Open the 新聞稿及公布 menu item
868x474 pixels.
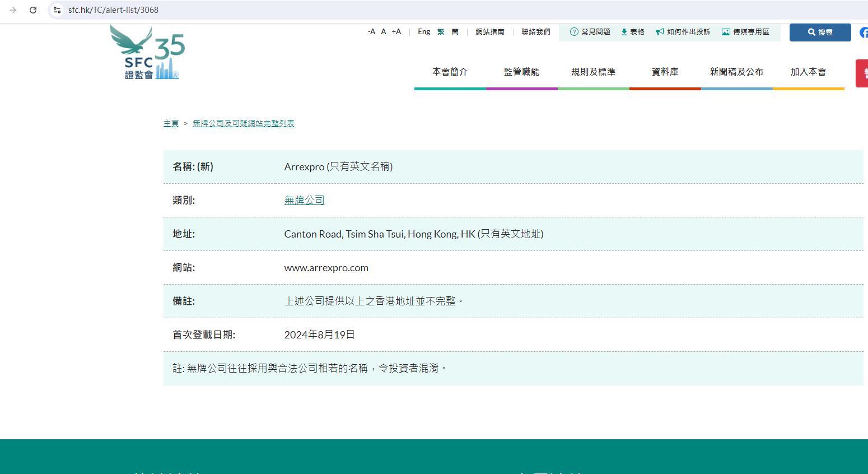point(736,72)
